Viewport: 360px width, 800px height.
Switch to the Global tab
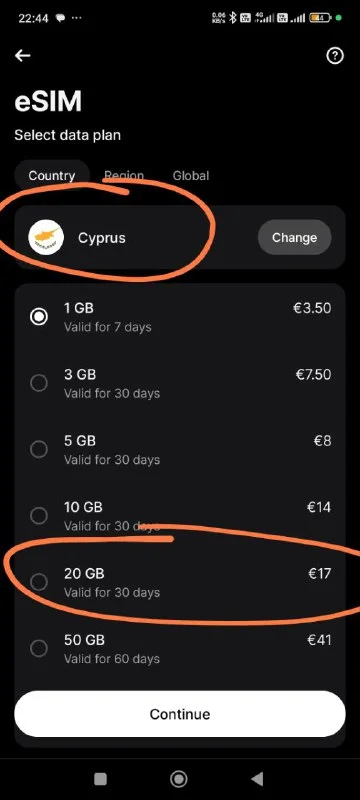tap(191, 176)
